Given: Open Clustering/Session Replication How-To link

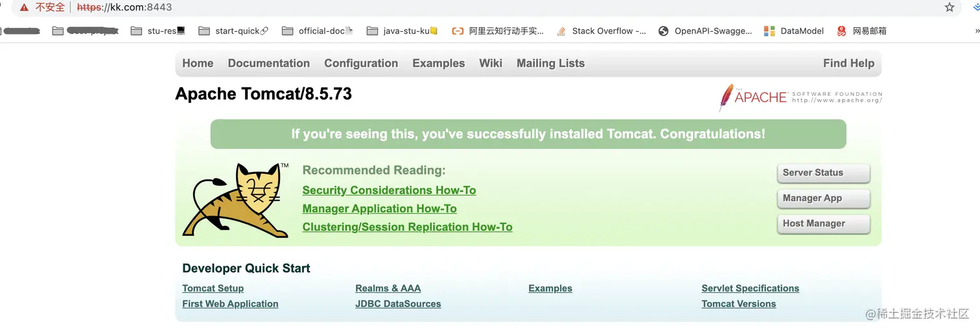Looking at the screenshot, I should tap(407, 227).
